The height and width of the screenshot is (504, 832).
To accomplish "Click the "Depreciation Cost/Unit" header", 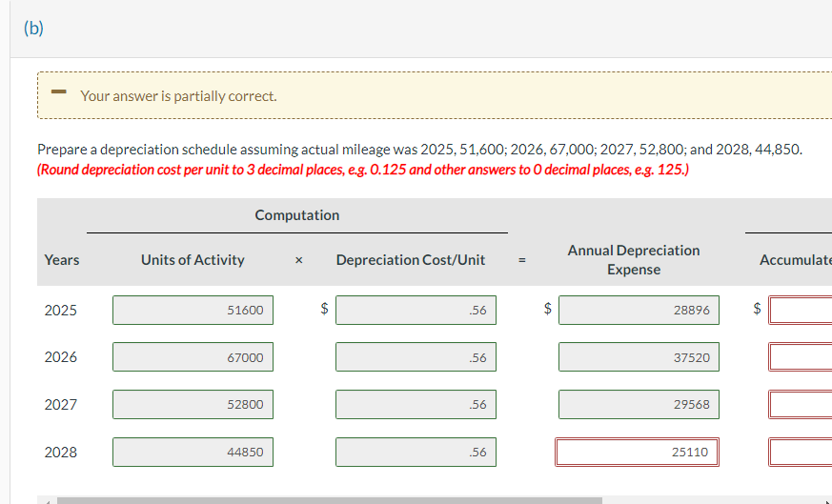I will pyautogui.click(x=411, y=260).
